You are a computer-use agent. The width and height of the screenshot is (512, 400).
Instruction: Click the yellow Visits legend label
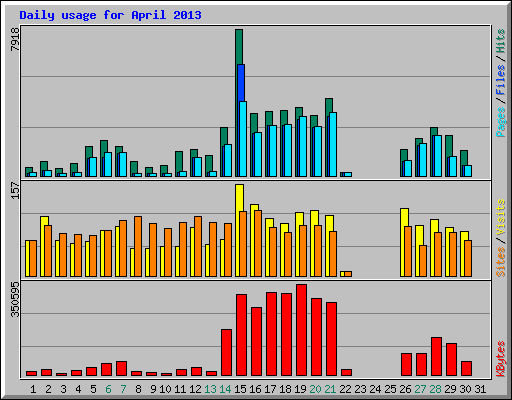coord(501,218)
